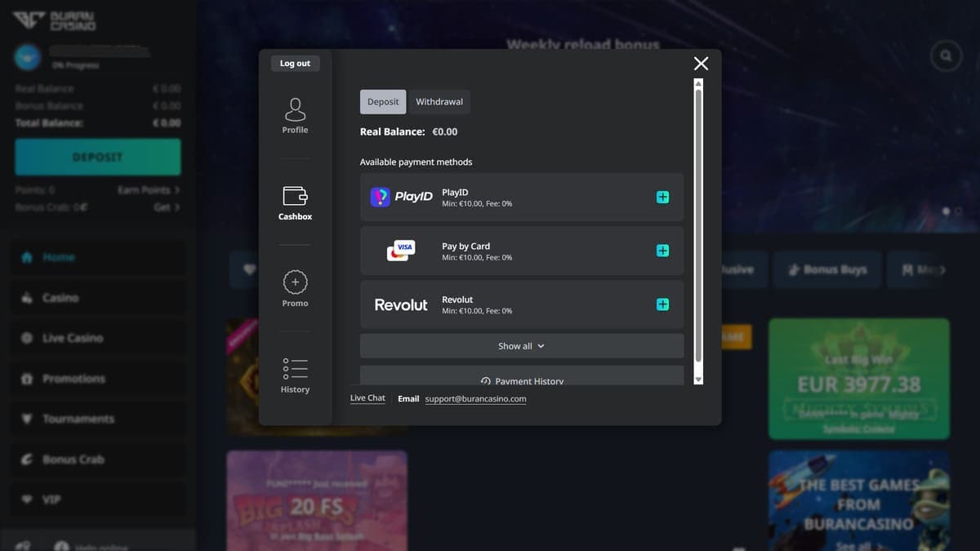The image size is (980, 551).
Task: Open Promotions in left sidebar
Action: click(x=96, y=379)
